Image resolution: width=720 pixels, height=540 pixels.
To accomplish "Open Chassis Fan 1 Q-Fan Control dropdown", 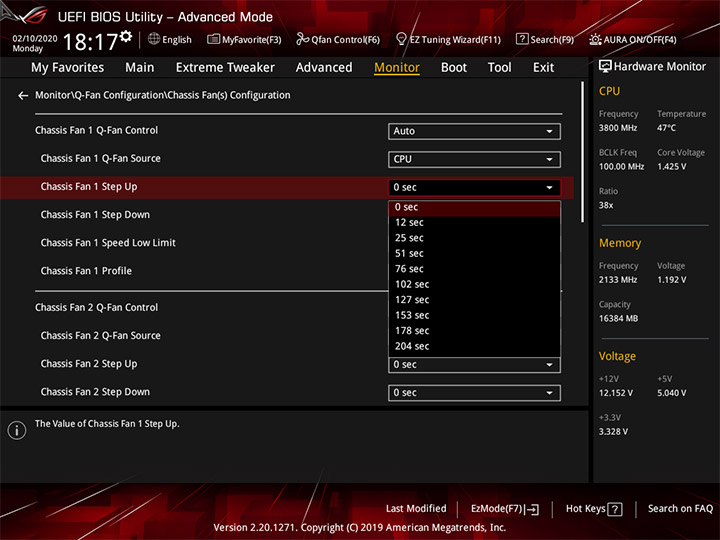I will (474, 131).
